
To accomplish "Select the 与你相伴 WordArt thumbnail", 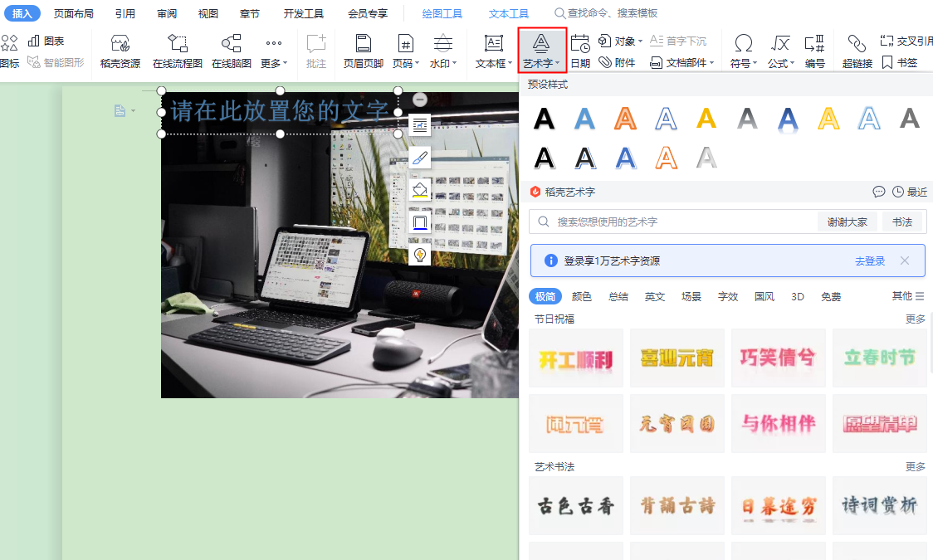I will point(779,423).
